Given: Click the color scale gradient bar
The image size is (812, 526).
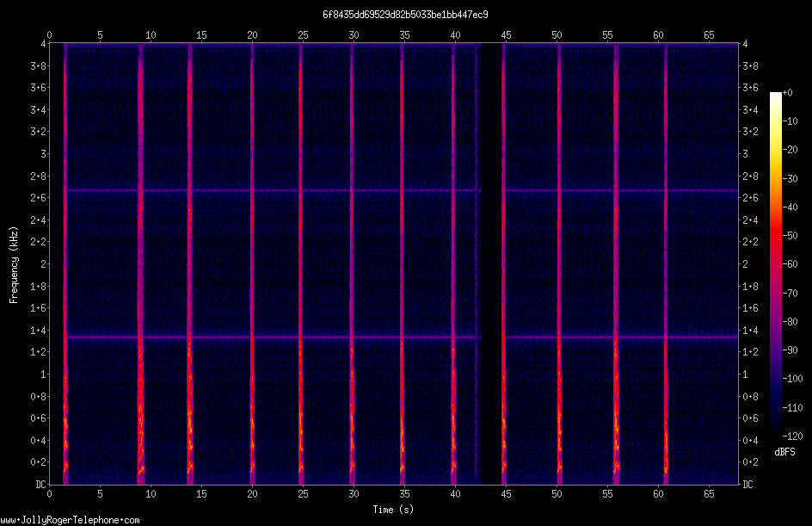Looking at the screenshot, I should (775, 265).
